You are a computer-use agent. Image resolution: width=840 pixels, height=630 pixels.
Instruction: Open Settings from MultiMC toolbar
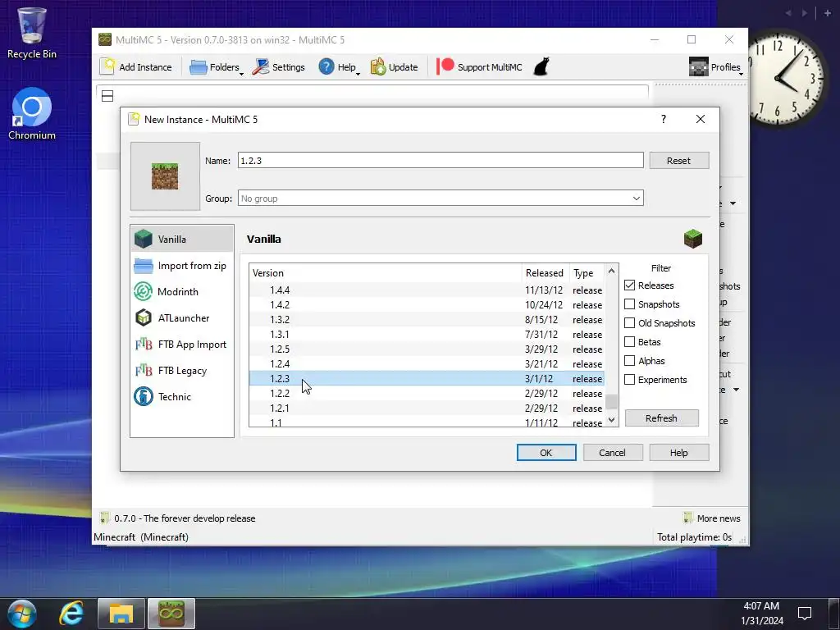pos(279,67)
